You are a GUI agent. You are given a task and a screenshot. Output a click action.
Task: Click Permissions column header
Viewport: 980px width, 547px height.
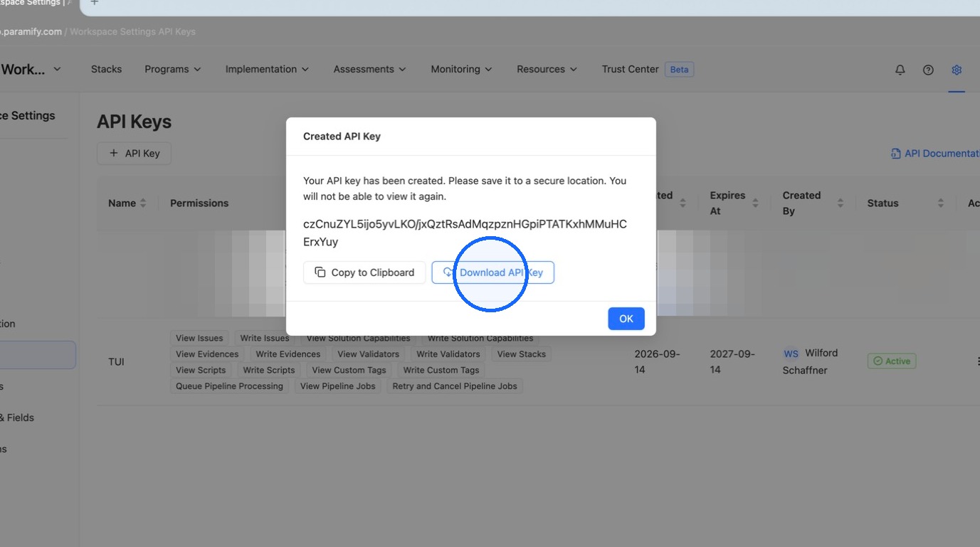[199, 203]
